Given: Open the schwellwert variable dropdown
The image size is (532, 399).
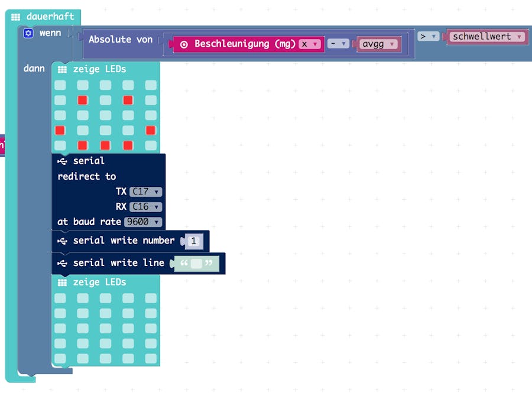Looking at the screenshot, I should click(x=487, y=36).
